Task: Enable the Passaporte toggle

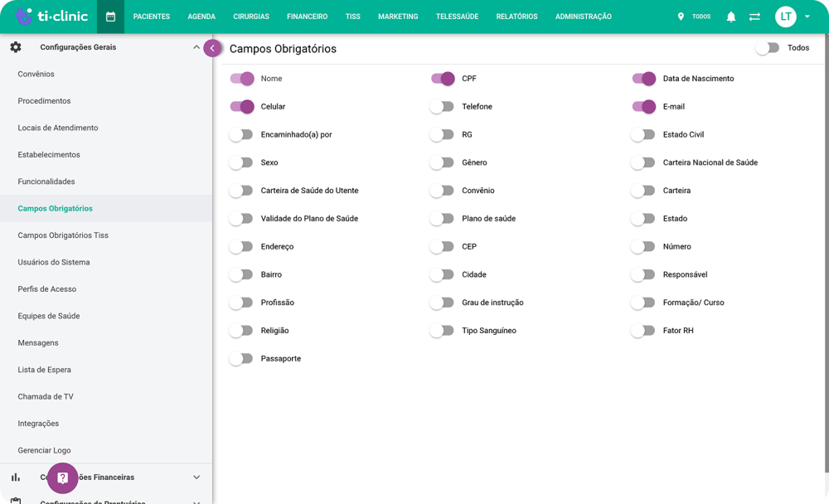Action: [x=241, y=359]
